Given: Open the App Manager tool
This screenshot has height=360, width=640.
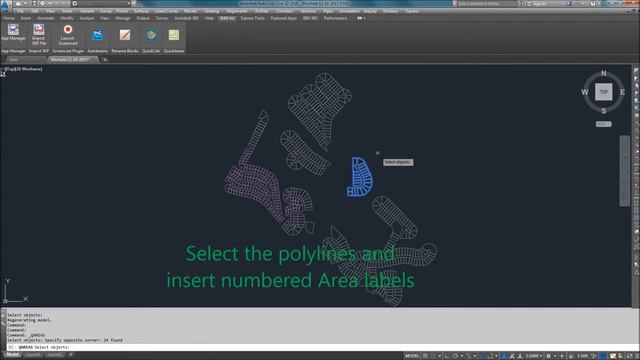Looking at the screenshot, I should click(13, 32).
